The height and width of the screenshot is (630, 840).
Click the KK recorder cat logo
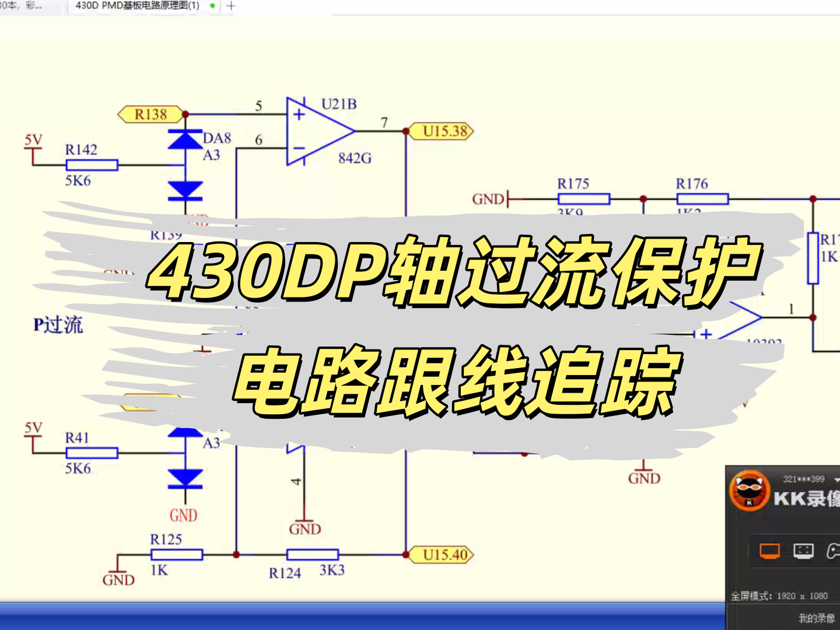click(750, 491)
